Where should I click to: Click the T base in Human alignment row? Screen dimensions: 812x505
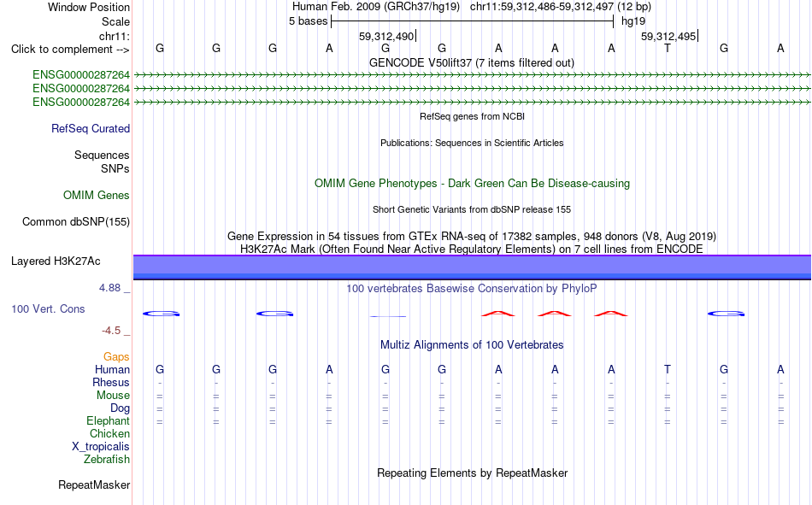tap(668, 369)
